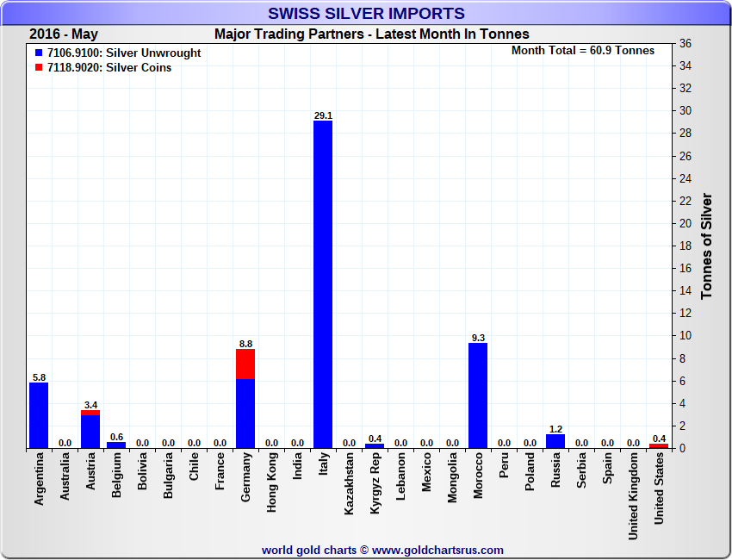Click the Morocco bar in the chart

point(478,395)
